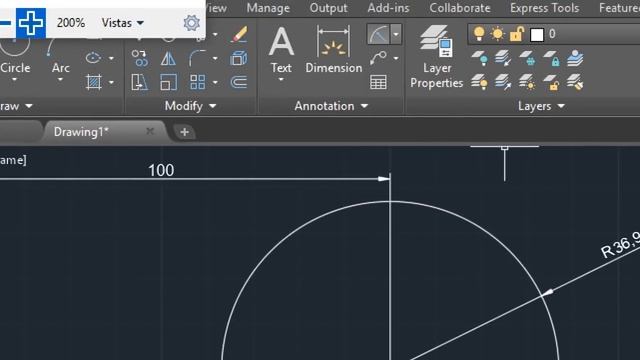The height and width of the screenshot is (360, 640).
Task: Click the Layer Isolate tool
Action: (503, 58)
